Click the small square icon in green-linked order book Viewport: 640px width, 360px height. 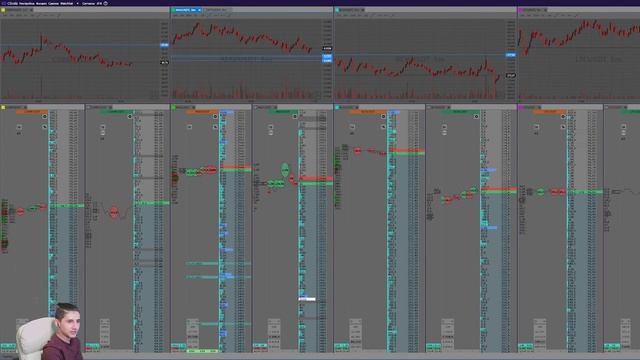pos(189,127)
